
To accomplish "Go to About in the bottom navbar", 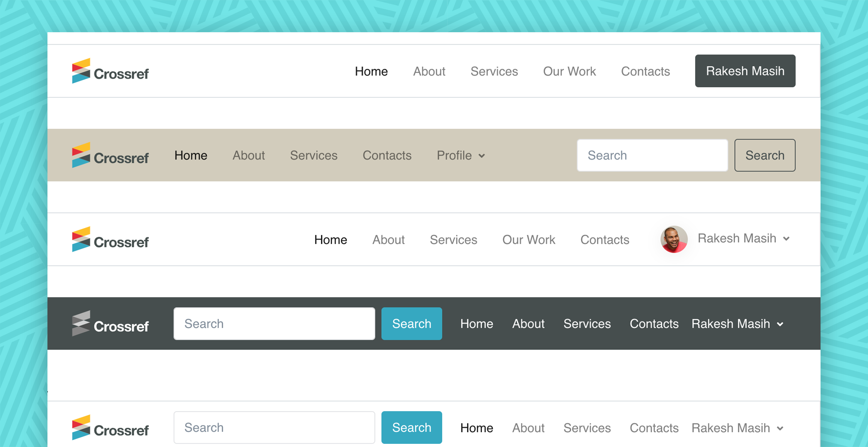I will [x=528, y=428].
